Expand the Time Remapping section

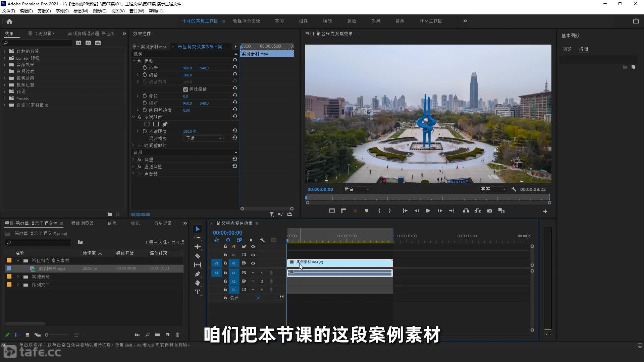pyautogui.click(x=133, y=145)
